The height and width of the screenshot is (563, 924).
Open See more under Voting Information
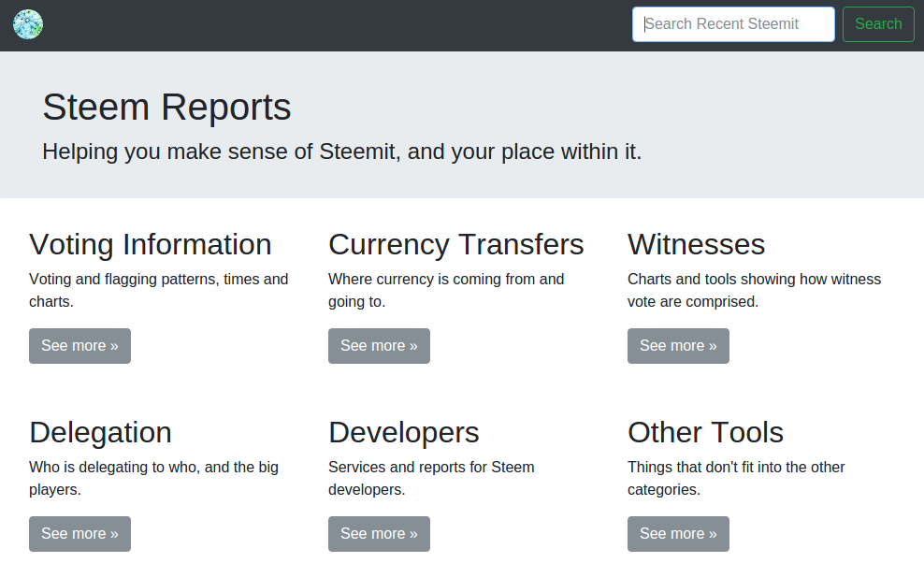(79, 346)
